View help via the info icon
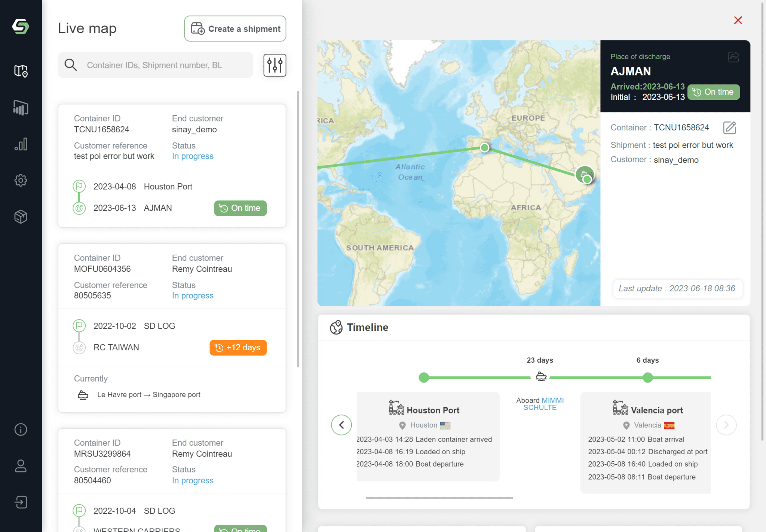 (x=21, y=429)
